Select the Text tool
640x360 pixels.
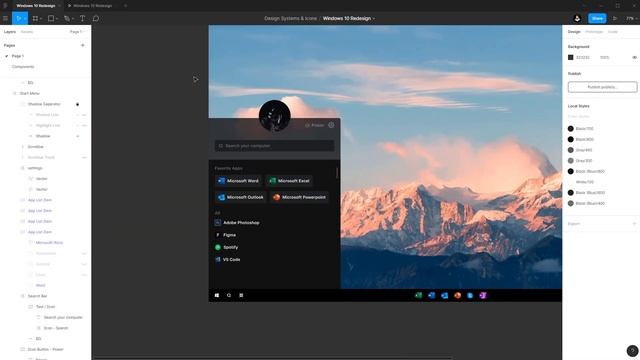click(x=82, y=18)
